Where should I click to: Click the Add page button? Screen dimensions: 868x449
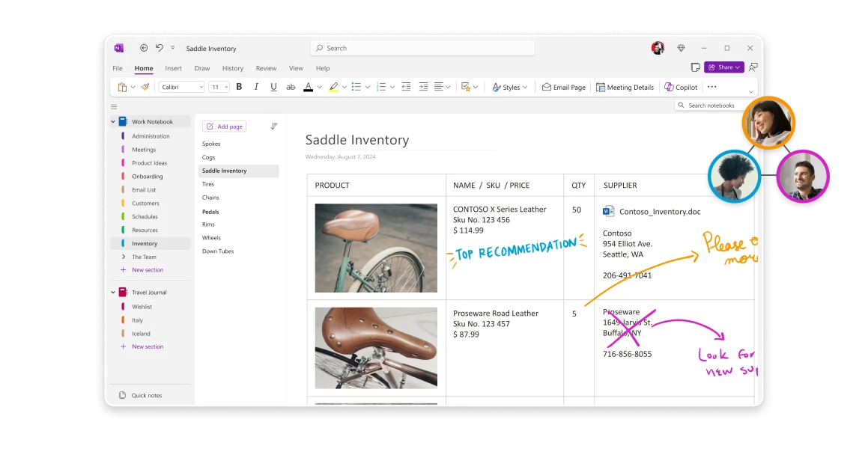(x=224, y=126)
